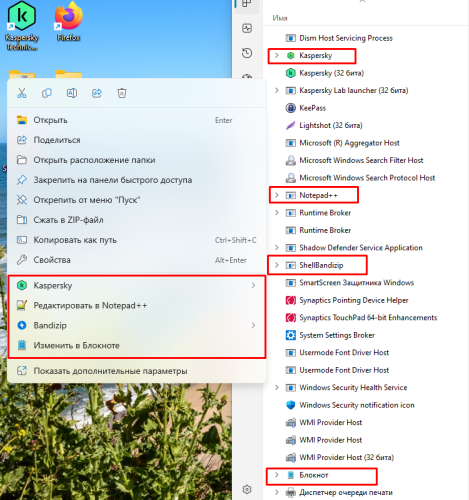Choose Редактировать в Notepad++
Image resolution: width=469 pixels, height=500 pixels.
[137, 305]
